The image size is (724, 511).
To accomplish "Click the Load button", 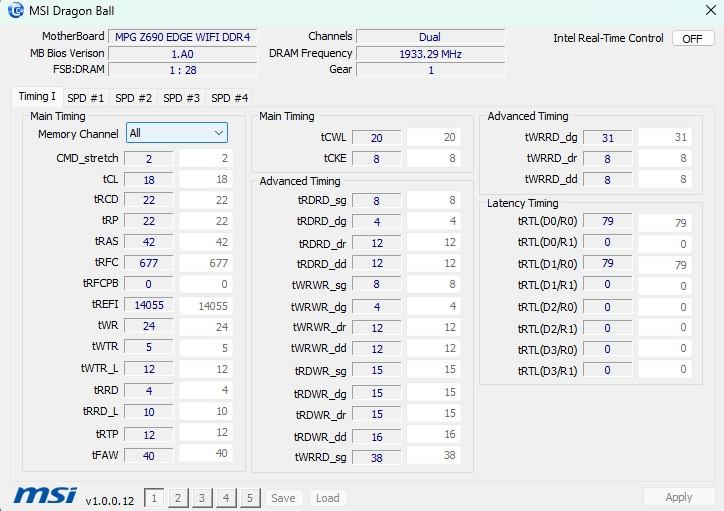I will [x=328, y=498].
